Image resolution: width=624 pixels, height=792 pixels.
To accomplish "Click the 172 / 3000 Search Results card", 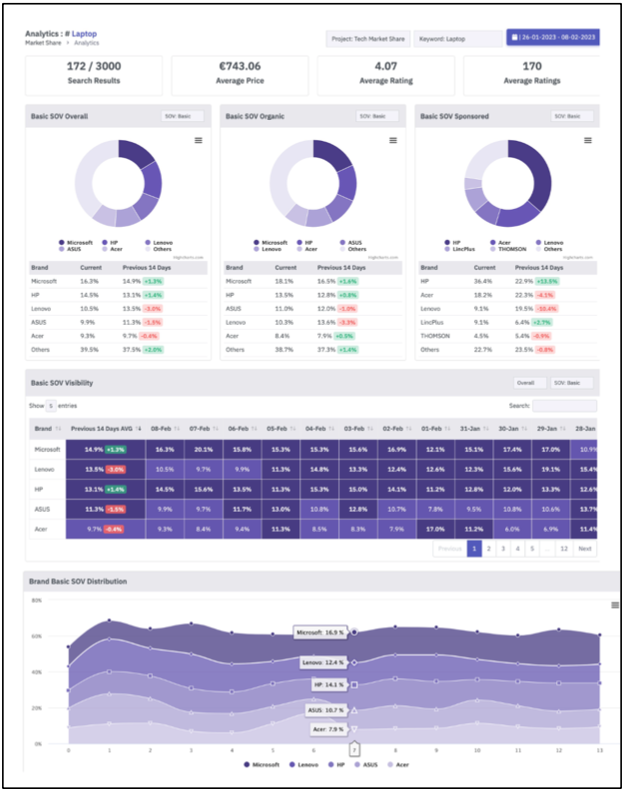I will coord(94,75).
